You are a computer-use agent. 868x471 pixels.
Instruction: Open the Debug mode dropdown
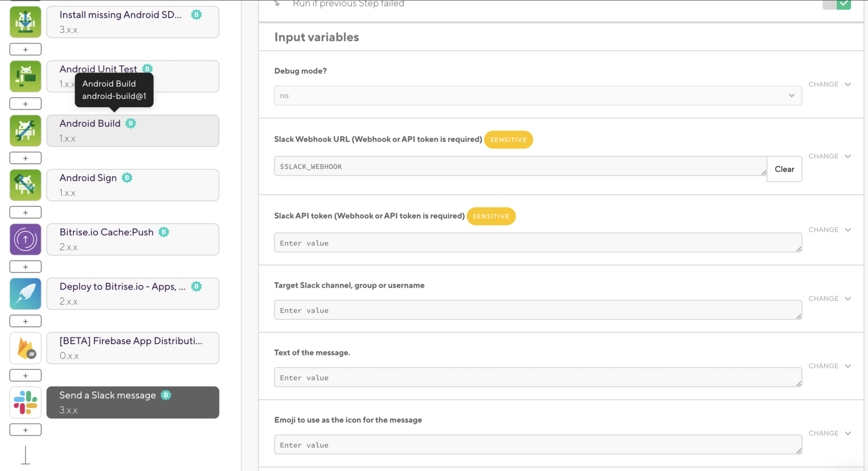point(538,96)
